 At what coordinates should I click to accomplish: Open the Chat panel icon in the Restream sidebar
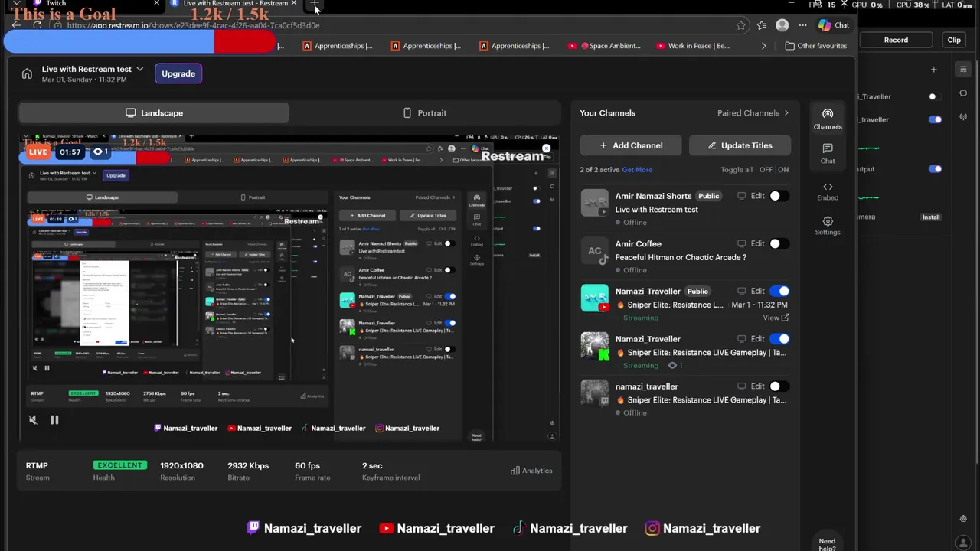pos(828,153)
